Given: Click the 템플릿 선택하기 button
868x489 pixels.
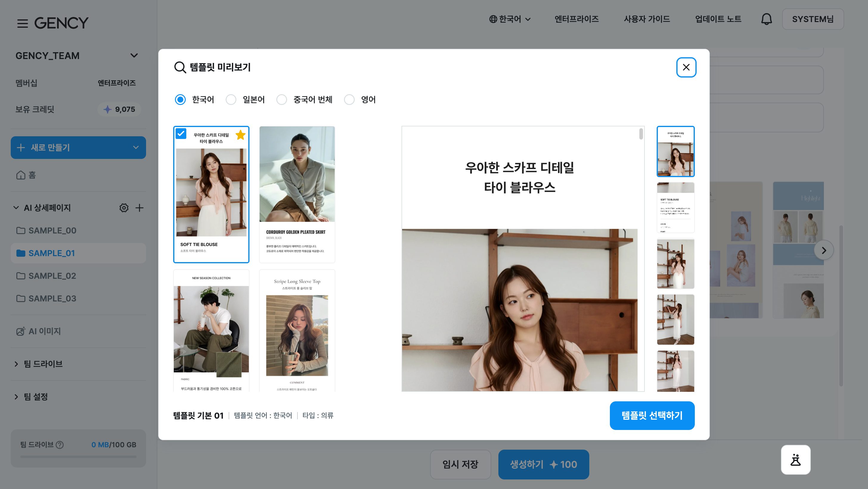Looking at the screenshot, I should click(652, 416).
